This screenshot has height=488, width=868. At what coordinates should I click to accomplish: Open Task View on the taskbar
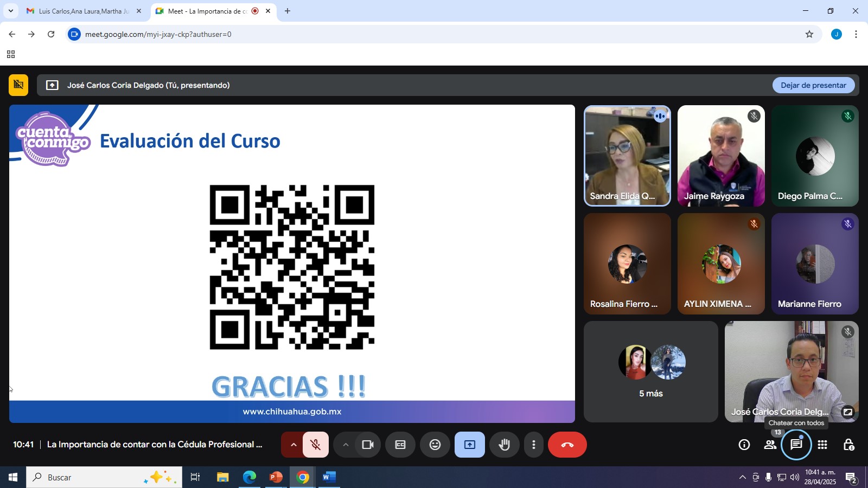pos(195,477)
